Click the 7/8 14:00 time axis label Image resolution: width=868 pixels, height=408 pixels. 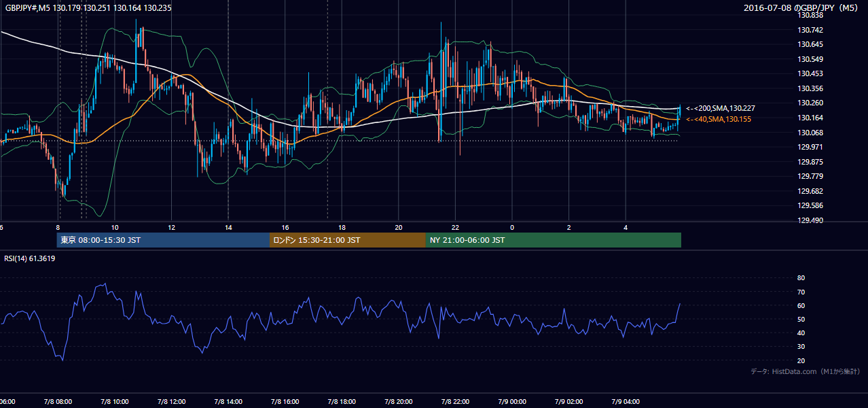coord(228,402)
